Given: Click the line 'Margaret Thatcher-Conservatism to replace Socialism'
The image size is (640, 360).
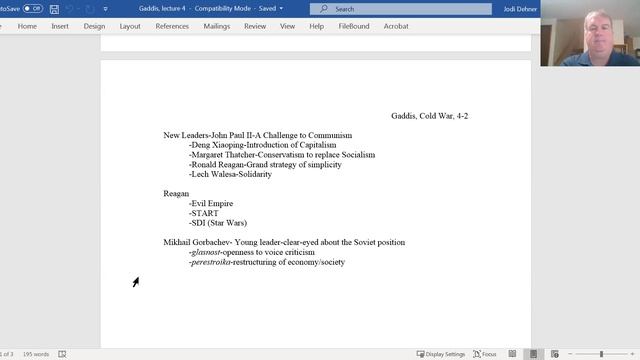Looking at the screenshot, I should coord(282,155).
